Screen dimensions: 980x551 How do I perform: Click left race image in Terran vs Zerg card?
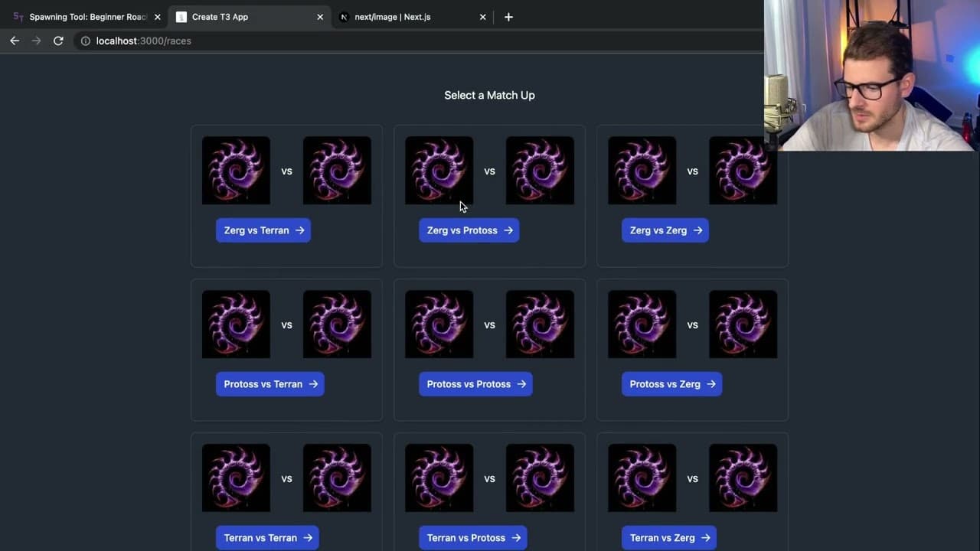(642, 478)
